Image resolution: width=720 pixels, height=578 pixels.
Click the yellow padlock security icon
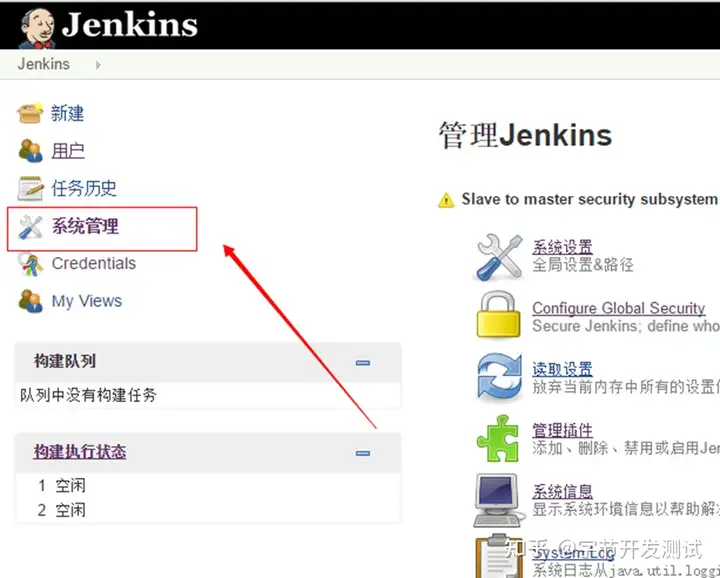coord(498,314)
